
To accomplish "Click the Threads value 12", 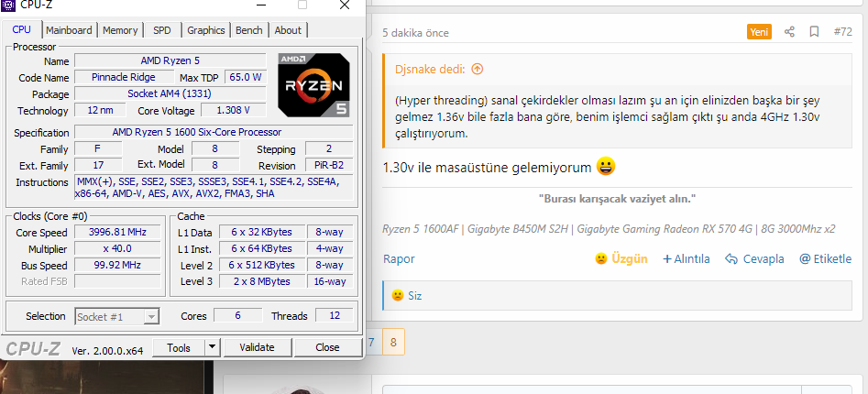I will coord(335,315).
